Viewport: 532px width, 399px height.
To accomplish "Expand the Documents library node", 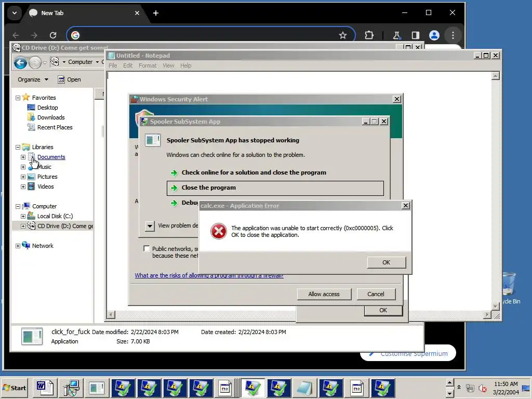I will click(x=23, y=157).
